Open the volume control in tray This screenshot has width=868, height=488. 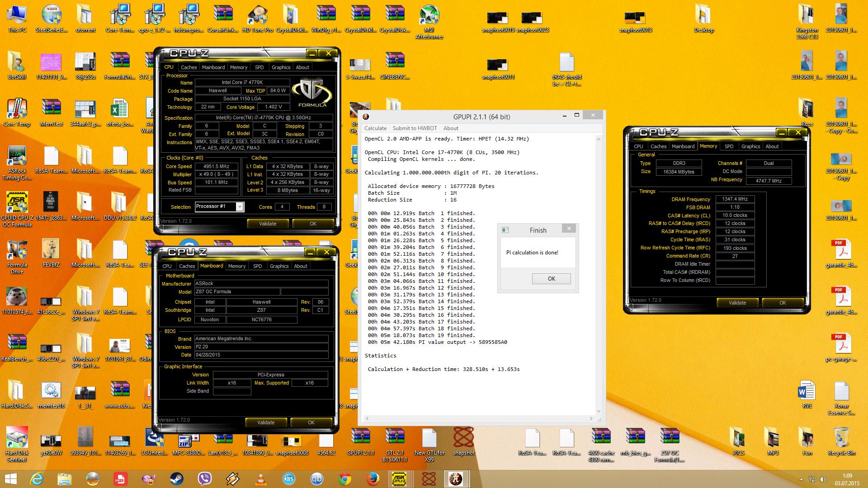tap(823, 479)
